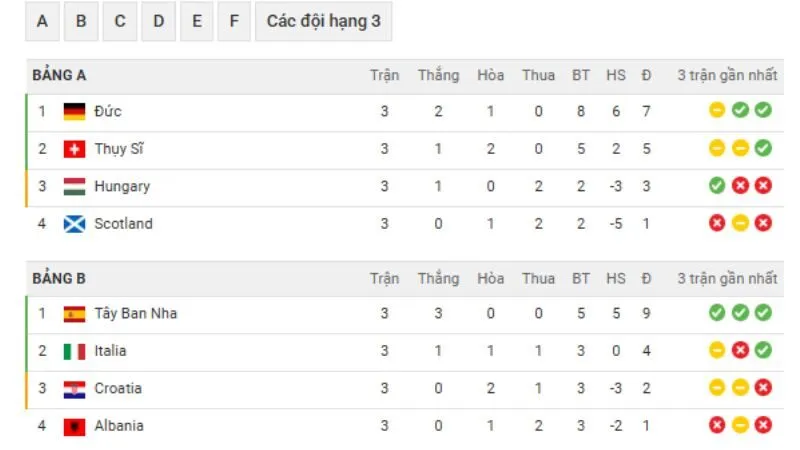Click the Switzerland flag icon
The height and width of the screenshot is (450, 800).
[74, 149]
